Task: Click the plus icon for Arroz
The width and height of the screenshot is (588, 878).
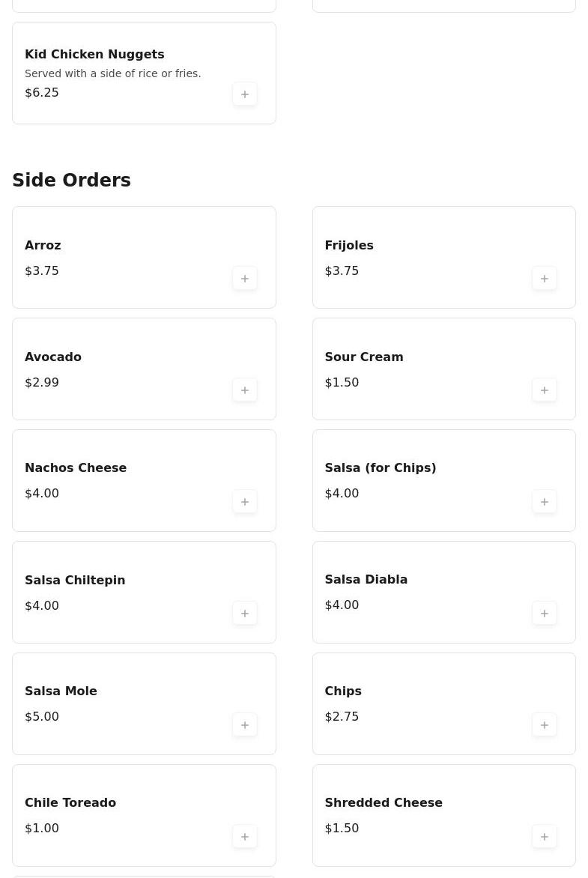Action: click(245, 278)
